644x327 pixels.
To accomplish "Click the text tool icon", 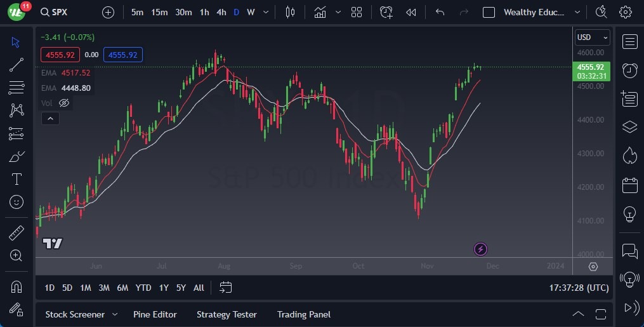I will click(x=16, y=179).
